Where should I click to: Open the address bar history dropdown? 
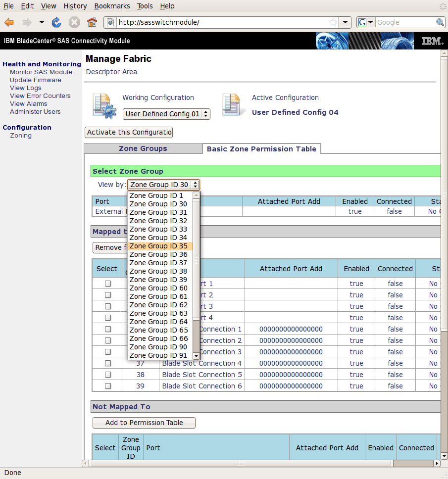click(x=345, y=22)
